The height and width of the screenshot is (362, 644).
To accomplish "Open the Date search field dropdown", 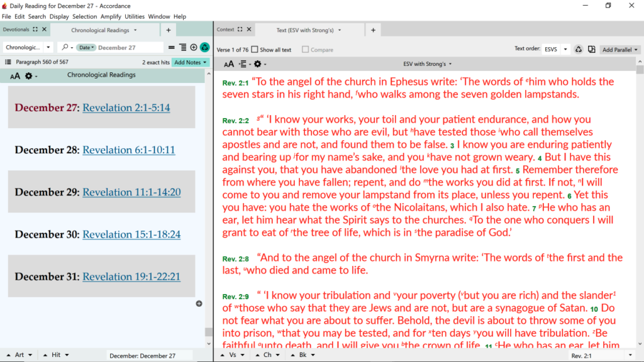I will [86, 48].
